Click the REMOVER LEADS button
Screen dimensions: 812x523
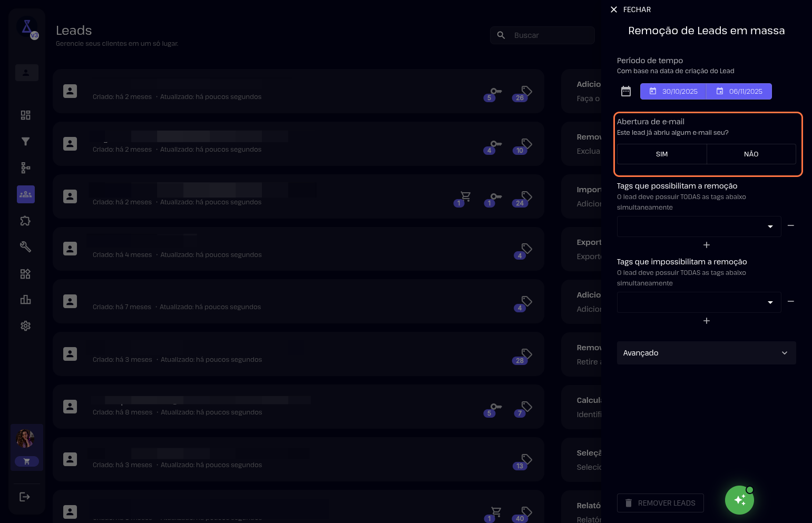pos(660,503)
